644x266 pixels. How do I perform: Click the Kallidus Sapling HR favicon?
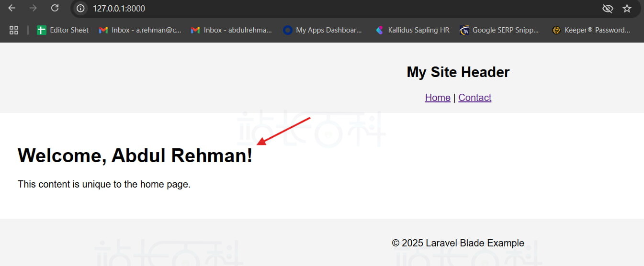click(380, 30)
